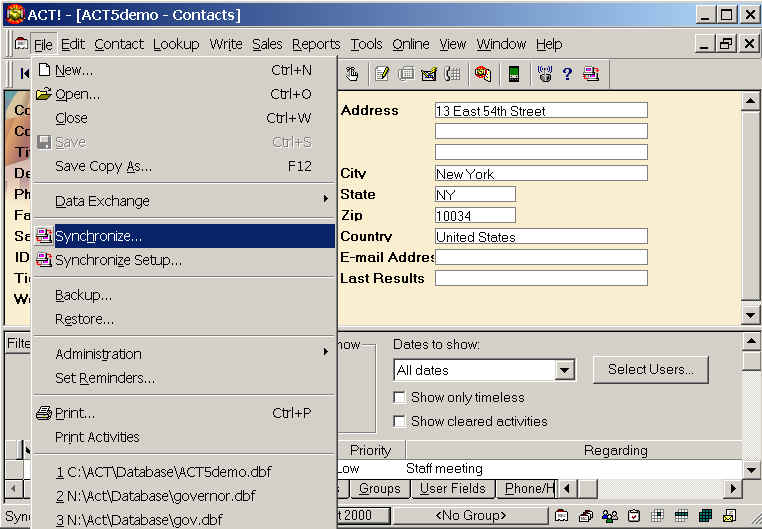
Task: Choose Set Reminders... menu item
Action: [184, 378]
